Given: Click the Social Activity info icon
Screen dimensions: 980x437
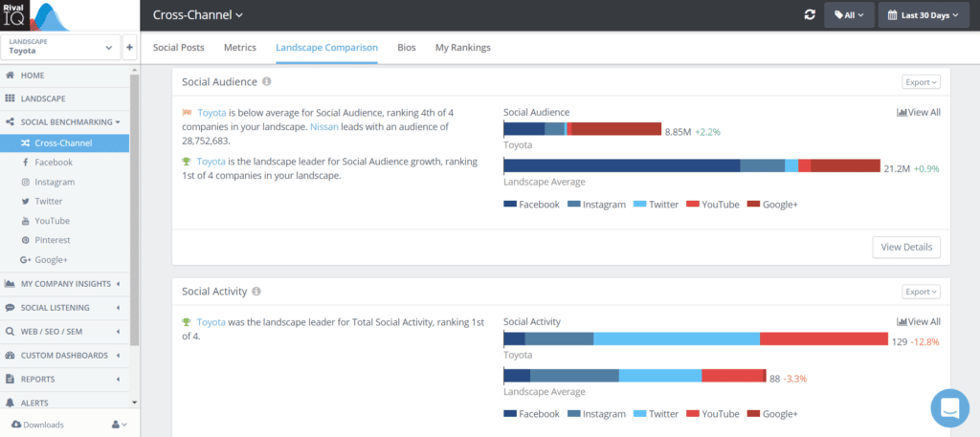Looking at the screenshot, I should 256,292.
